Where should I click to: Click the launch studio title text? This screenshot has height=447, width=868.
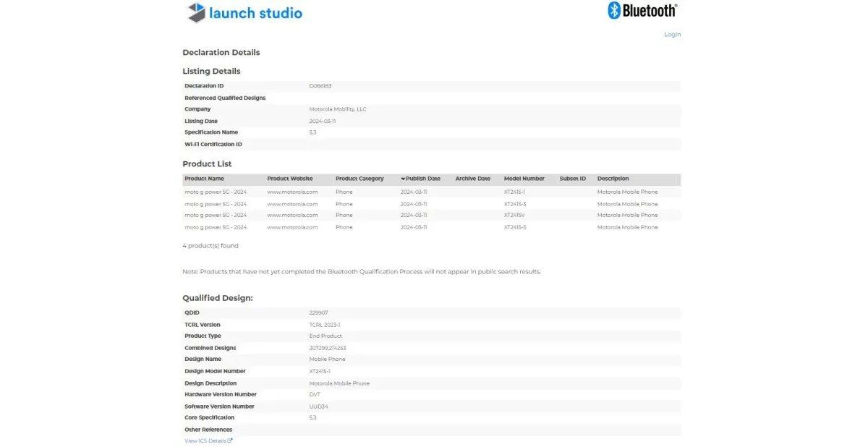click(255, 13)
